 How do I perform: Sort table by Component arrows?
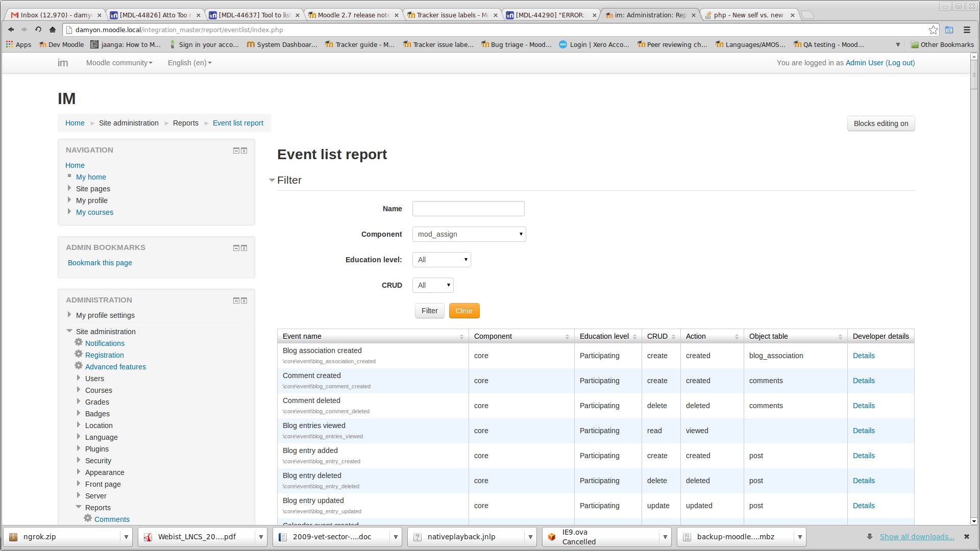pyautogui.click(x=567, y=337)
